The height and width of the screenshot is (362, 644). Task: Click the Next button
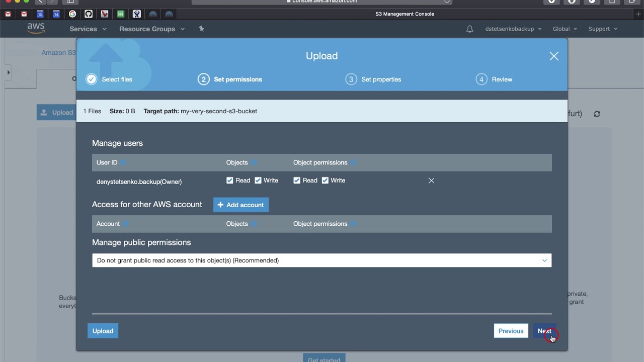point(544,331)
